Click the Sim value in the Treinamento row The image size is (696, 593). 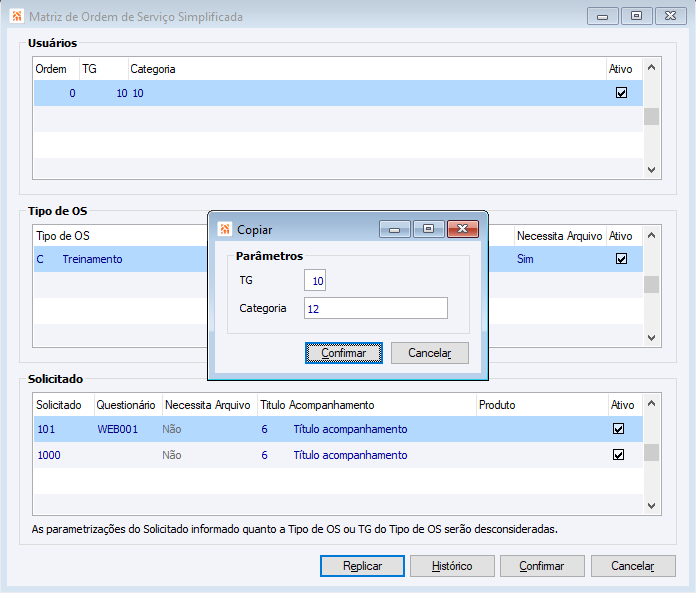[x=525, y=259]
